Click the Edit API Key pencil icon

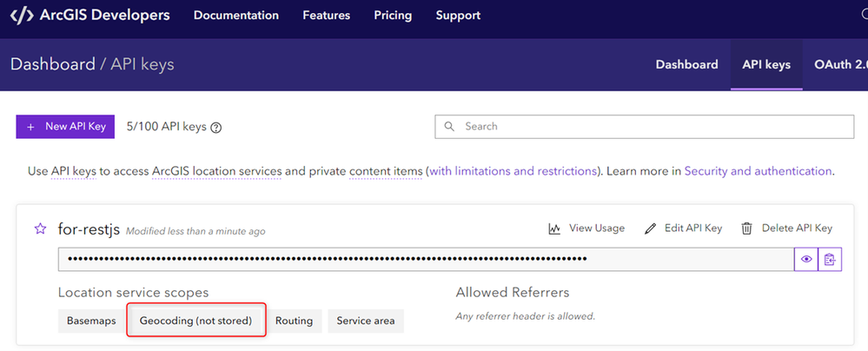pos(651,228)
